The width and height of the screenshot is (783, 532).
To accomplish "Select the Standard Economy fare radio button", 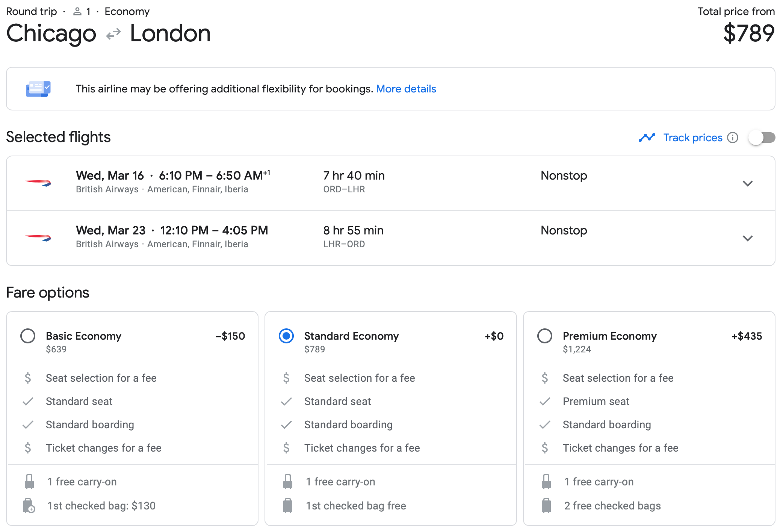I will click(286, 336).
